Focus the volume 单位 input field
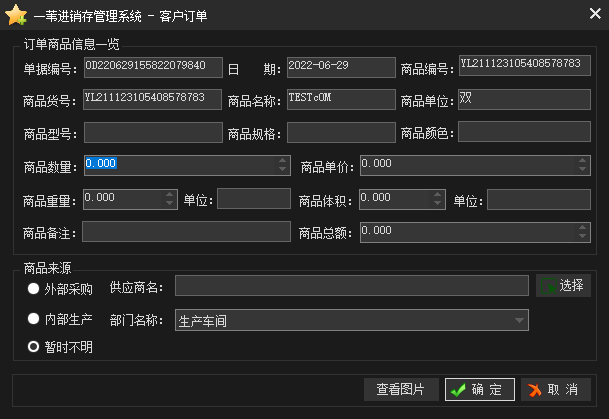Image resolution: width=609 pixels, height=419 pixels. tap(539, 199)
